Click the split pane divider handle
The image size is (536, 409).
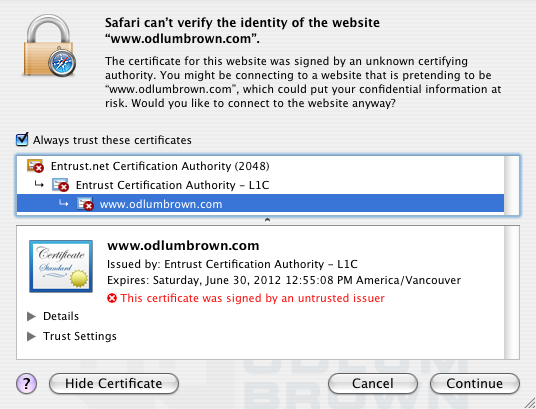click(268, 220)
